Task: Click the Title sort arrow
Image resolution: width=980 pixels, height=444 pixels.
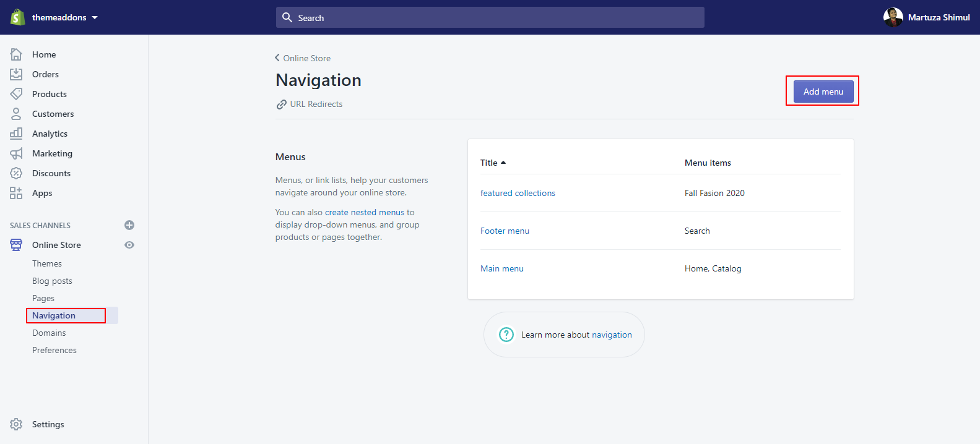Action: pyautogui.click(x=503, y=163)
